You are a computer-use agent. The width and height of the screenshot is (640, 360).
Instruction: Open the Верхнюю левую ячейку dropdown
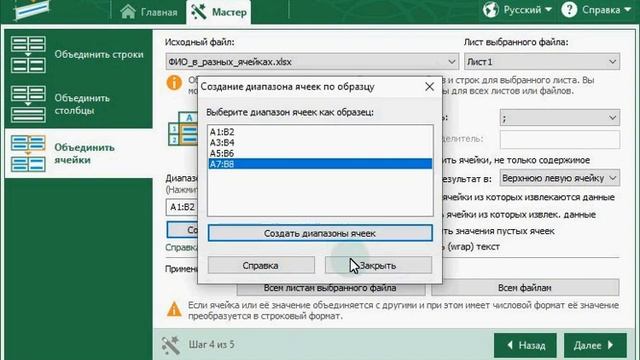pos(560,178)
